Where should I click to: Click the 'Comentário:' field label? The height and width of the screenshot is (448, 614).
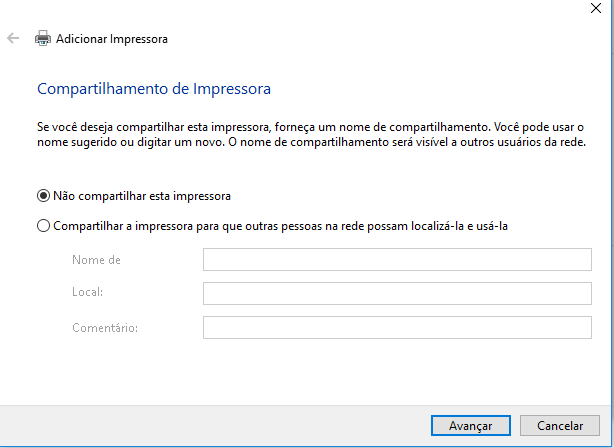(x=104, y=328)
